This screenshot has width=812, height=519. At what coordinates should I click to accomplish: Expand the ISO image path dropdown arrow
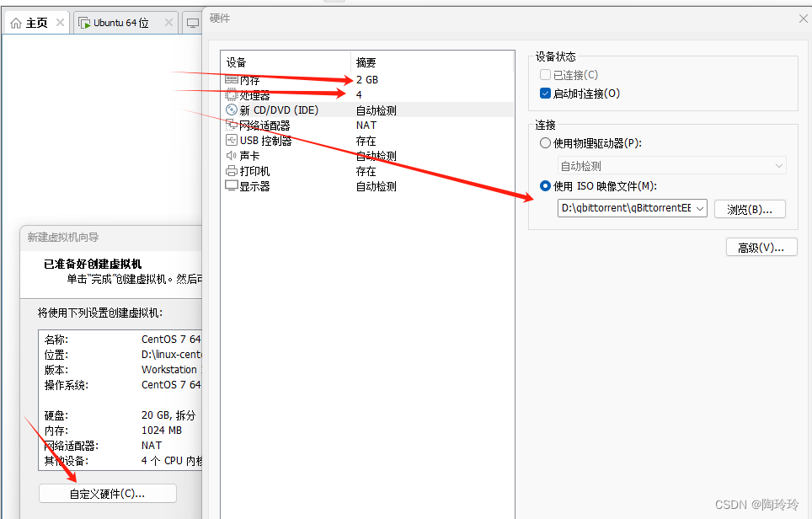click(x=700, y=208)
